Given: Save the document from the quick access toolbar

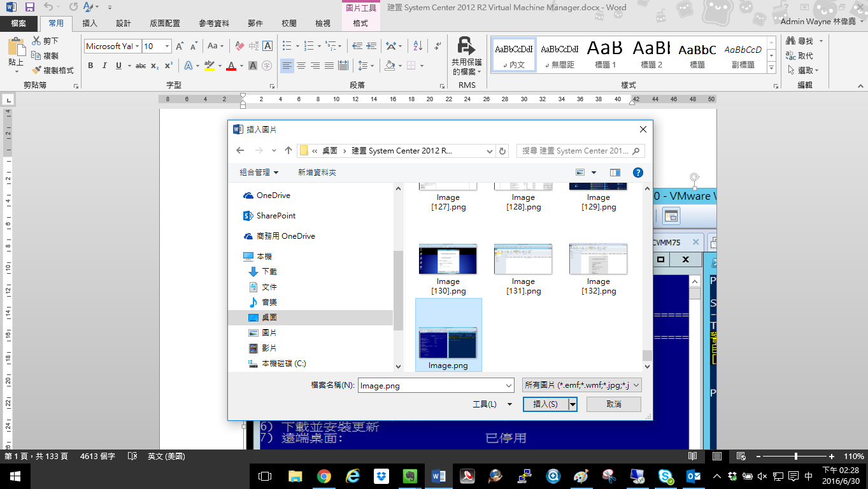Looking at the screenshot, I should [x=29, y=7].
